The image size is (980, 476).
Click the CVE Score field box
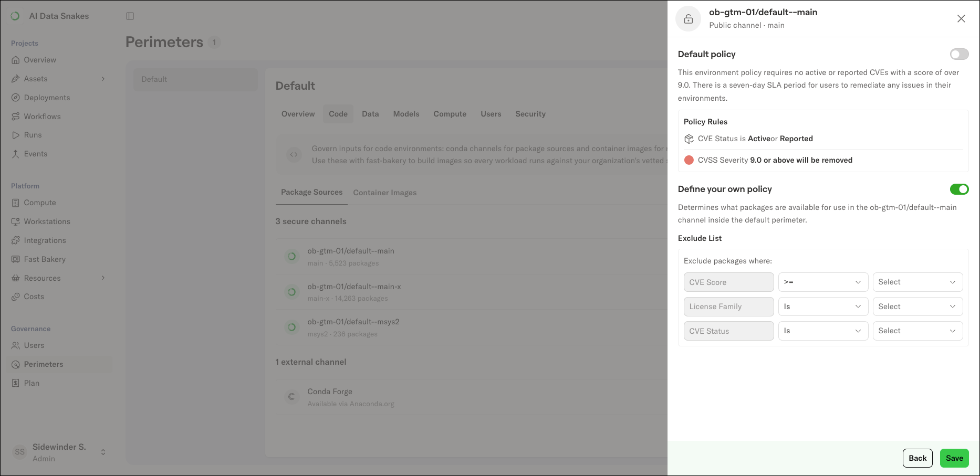(728, 282)
